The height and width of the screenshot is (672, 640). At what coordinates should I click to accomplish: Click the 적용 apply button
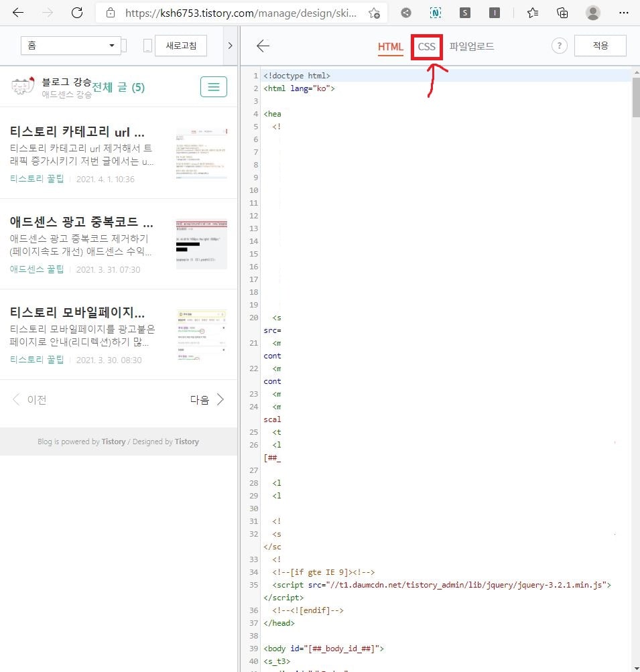(x=600, y=45)
